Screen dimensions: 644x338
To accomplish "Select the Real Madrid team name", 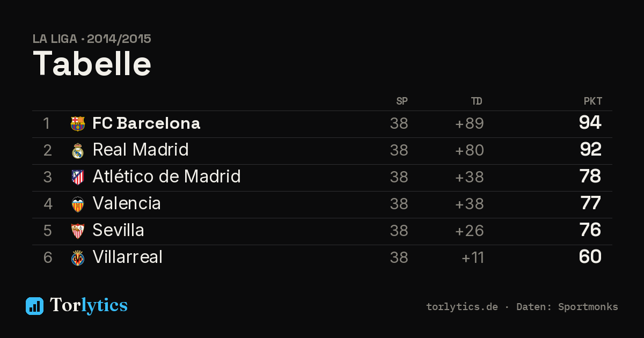I will [140, 150].
